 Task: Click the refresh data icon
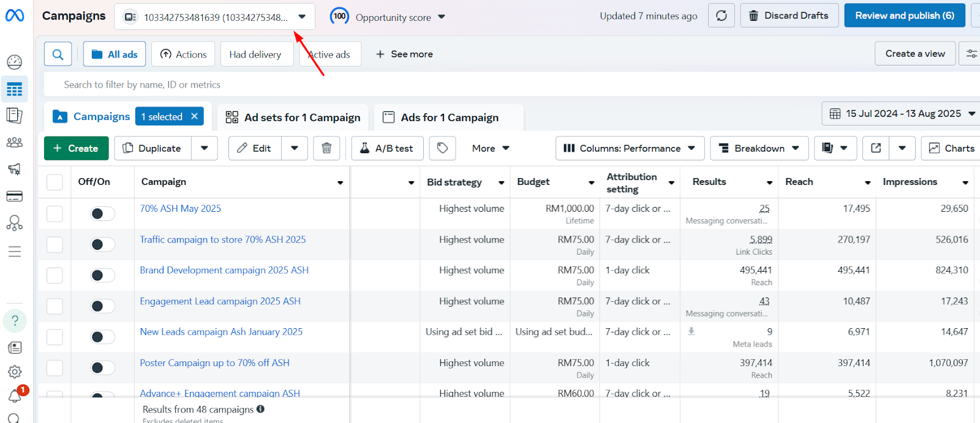[x=722, y=16]
